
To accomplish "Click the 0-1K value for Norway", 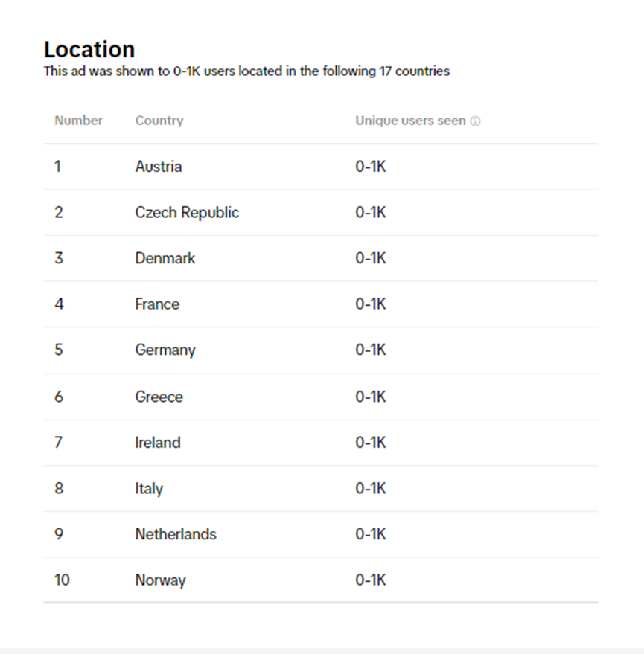I will (x=371, y=580).
